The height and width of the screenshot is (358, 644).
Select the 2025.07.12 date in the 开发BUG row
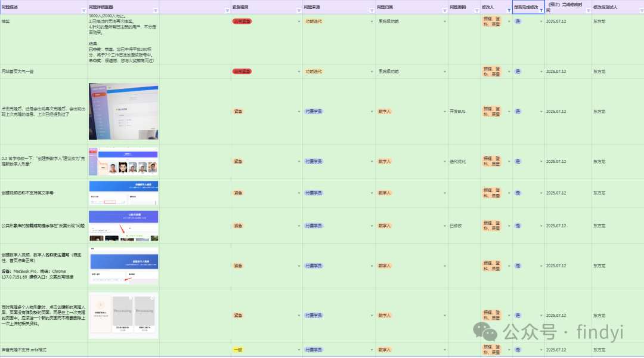pyautogui.click(x=556, y=112)
